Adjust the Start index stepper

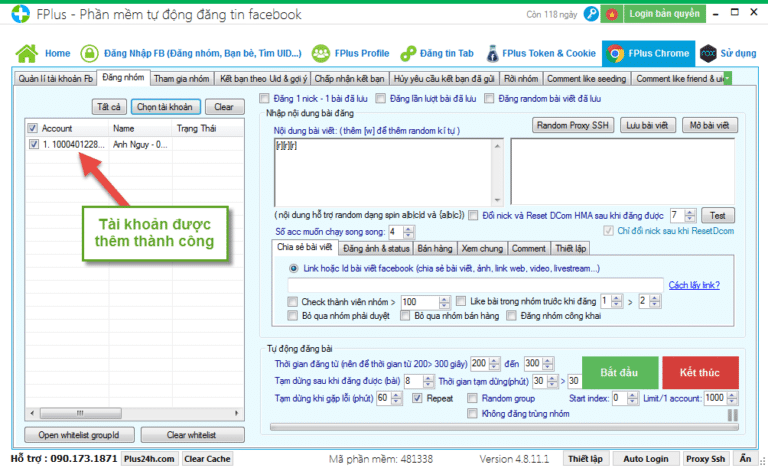(x=633, y=398)
